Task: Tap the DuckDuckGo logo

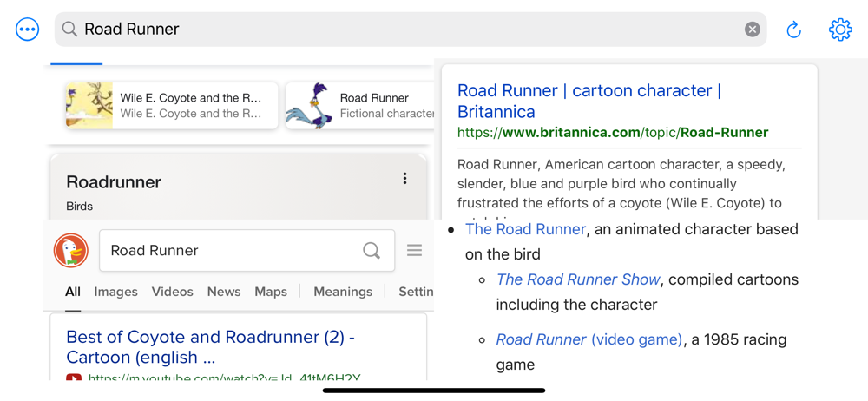Action: click(71, 250)
